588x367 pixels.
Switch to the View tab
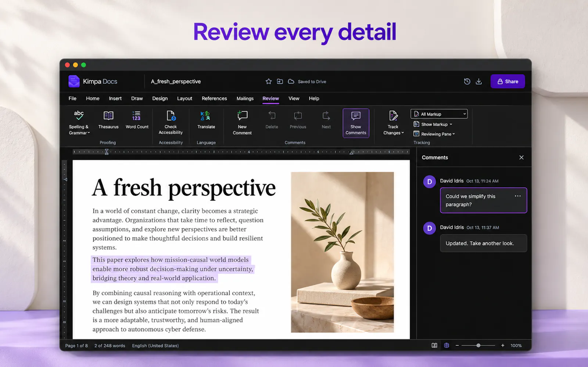pos(294,98)
